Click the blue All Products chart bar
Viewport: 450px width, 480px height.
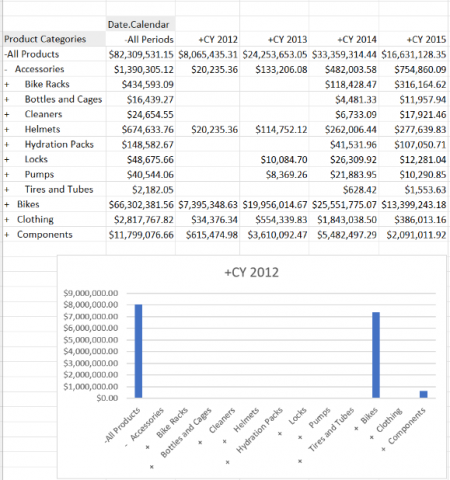click(138, 351)
